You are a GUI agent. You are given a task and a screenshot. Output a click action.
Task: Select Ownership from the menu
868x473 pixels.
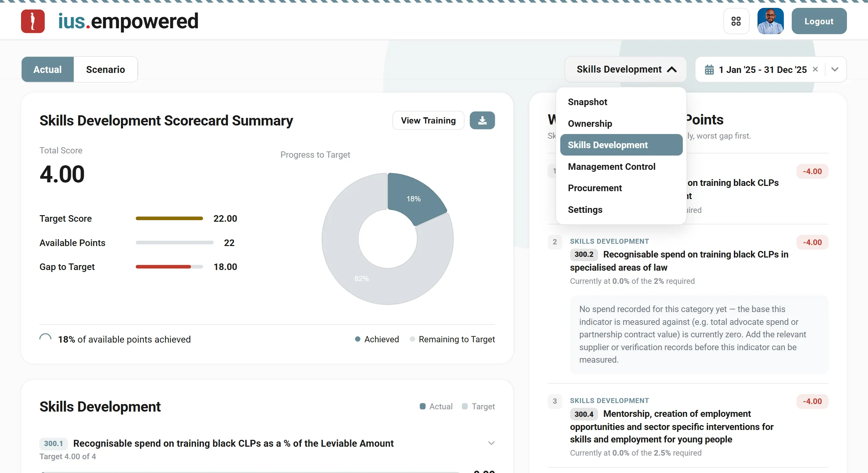621,124
